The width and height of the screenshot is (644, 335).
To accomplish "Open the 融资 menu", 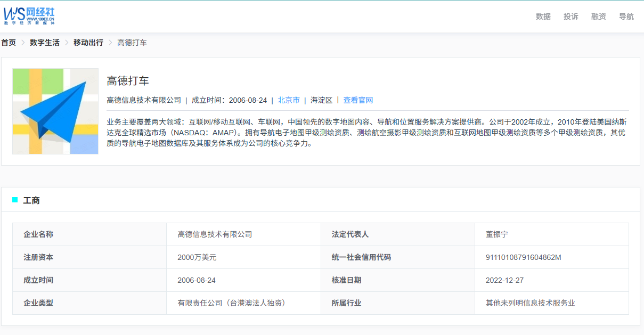I will [599, 17].
